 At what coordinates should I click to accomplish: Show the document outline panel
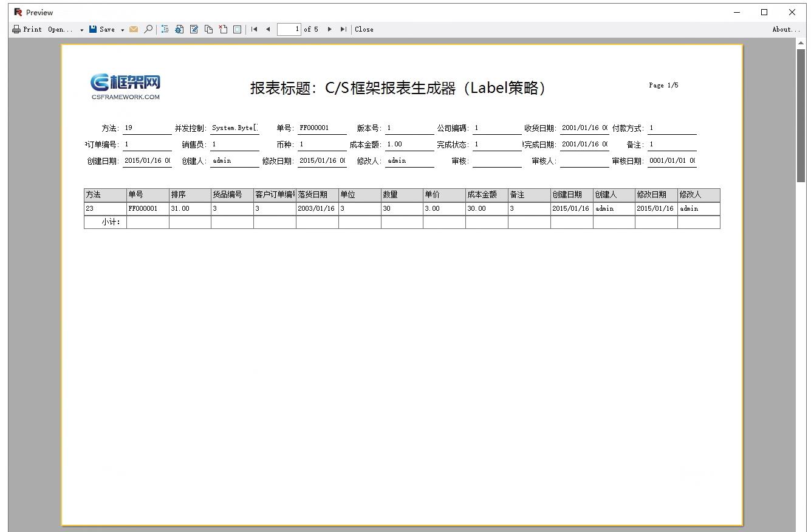[165, 29]
